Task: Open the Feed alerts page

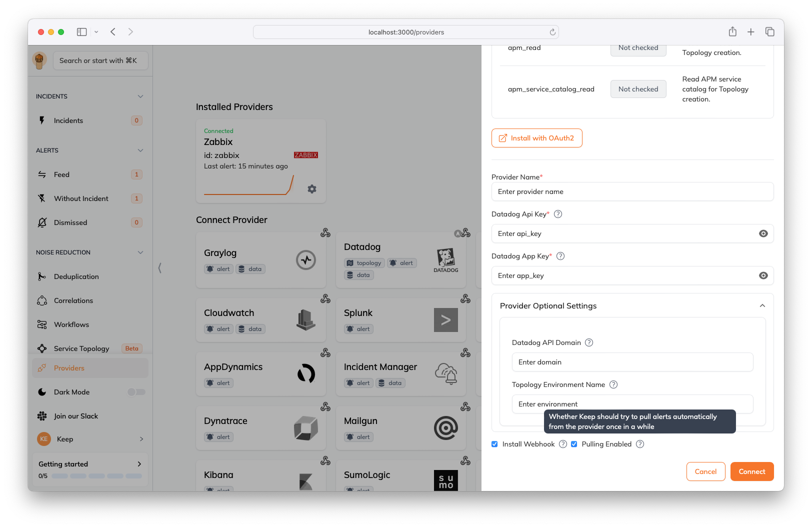Action: [90, 174]
